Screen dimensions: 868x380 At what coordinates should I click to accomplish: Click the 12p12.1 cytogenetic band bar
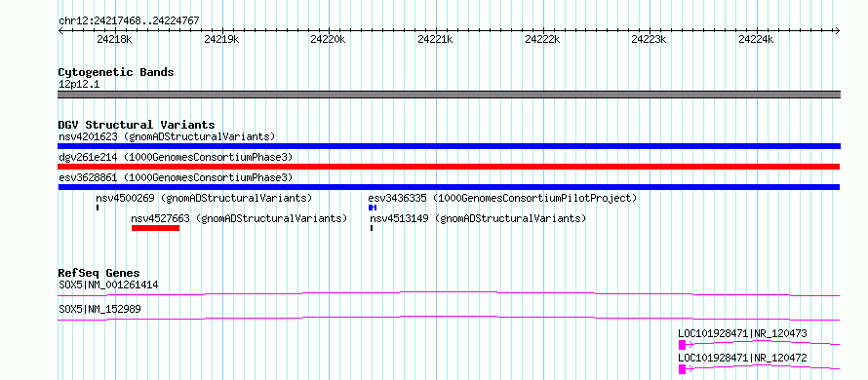point(449,95)
